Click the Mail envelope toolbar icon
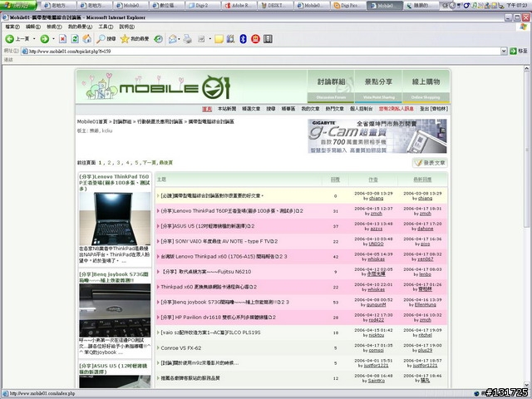Viewport: 532px width, 399px height. [x=173, y=39]
